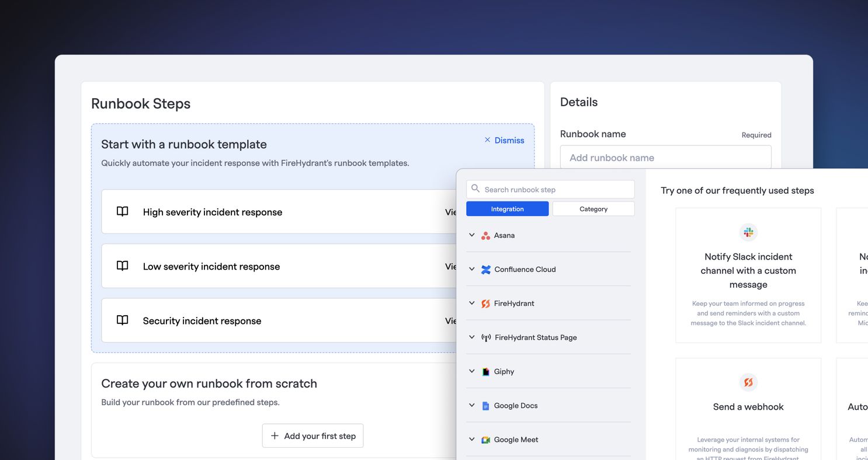
Task: Click the search magnifier icon
Action: [475, 189]
